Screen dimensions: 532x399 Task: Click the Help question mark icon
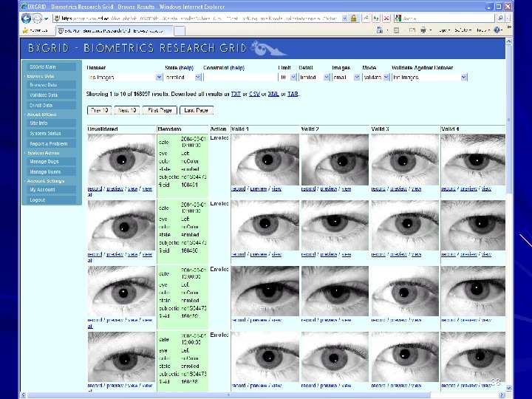coord(497,30)
